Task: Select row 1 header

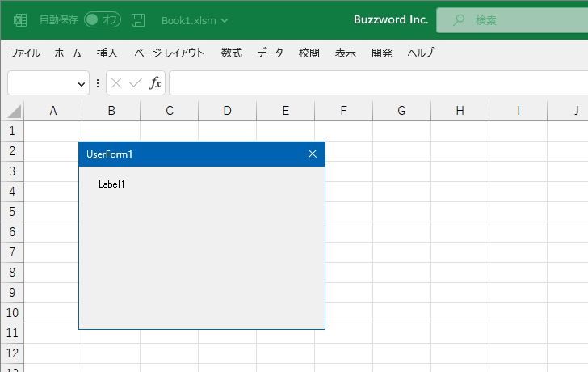Action: pyautogui.click(x=12, y=131)
